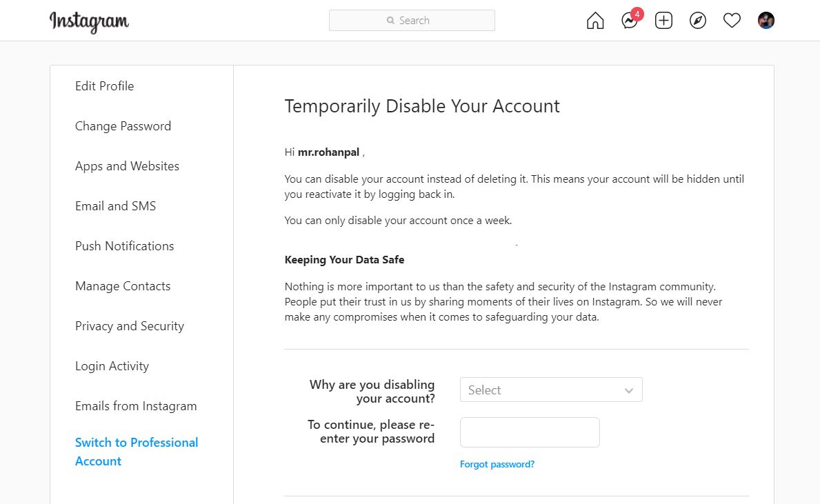Expand the disable reason Select dropdown
Image resolution: width=820 pixels, height=504 pixels.
[x=550, y=390]
